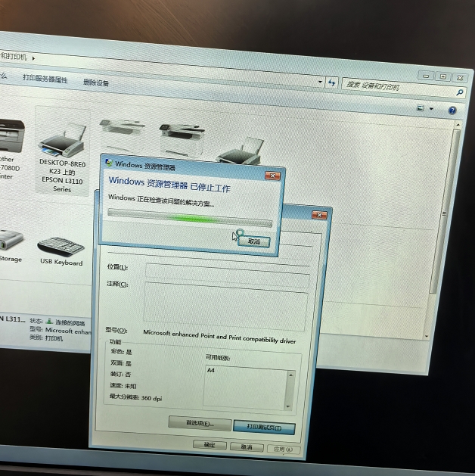Close the printer properties dialog

pyautogui.click(x=319, y=215)
